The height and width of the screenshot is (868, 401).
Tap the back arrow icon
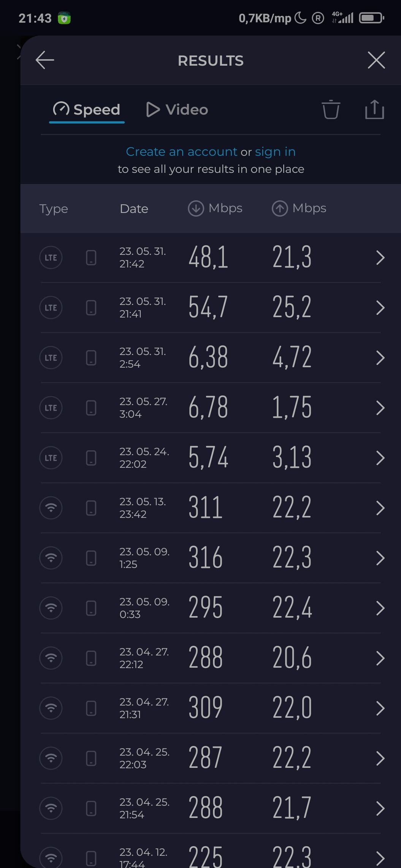[45, 60]
